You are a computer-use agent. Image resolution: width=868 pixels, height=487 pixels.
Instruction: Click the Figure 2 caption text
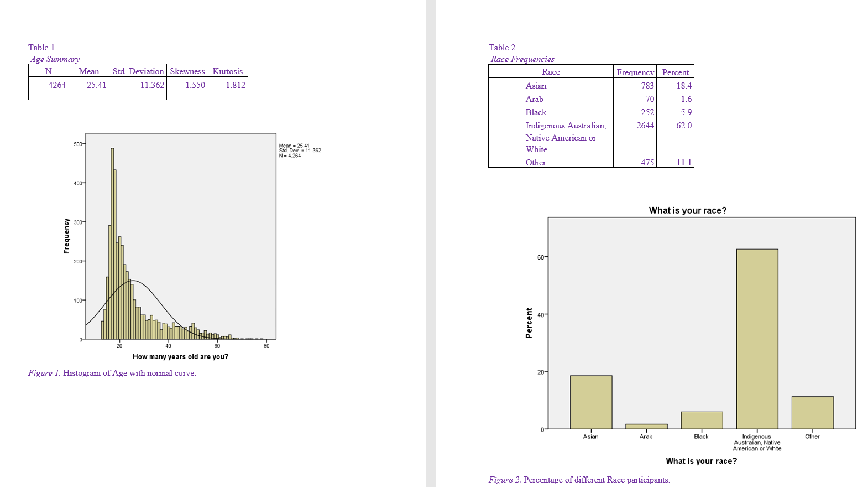[579, 480]
